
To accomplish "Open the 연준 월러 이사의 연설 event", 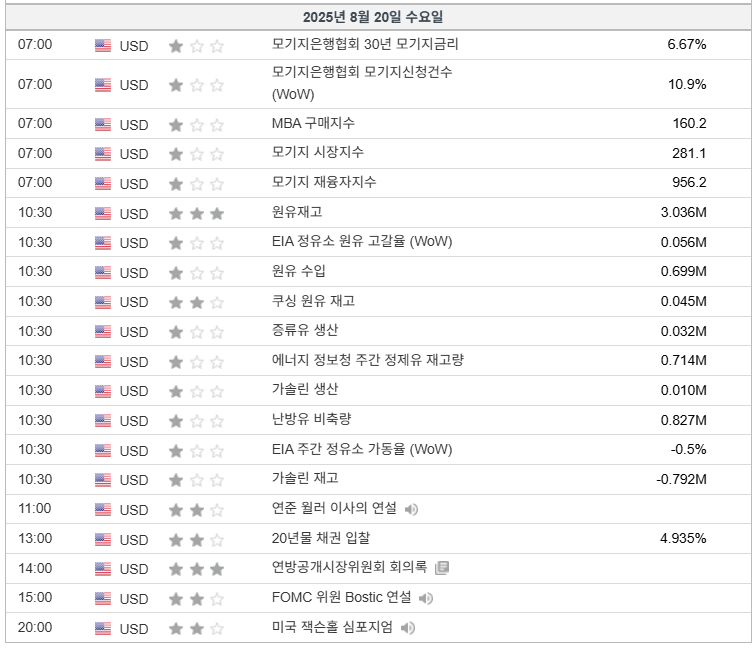I will click(334, 508).
